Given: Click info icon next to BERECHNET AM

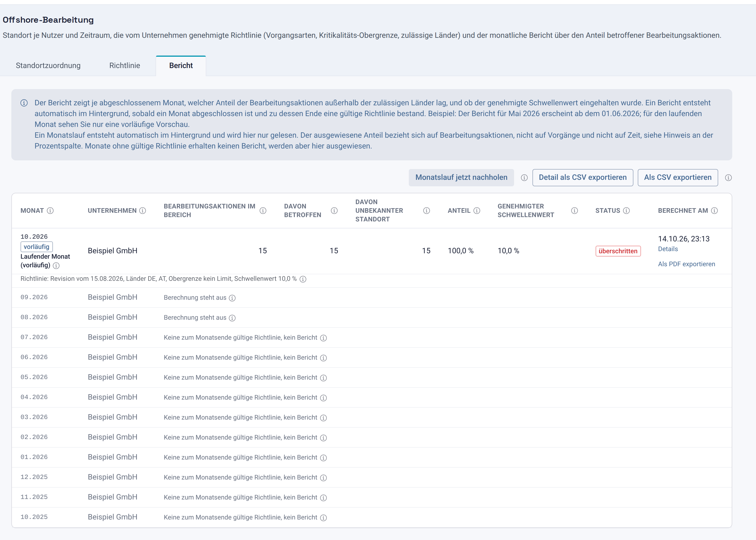Looking at the screenshot, I should pyautogui.click(x=714, y=211).
